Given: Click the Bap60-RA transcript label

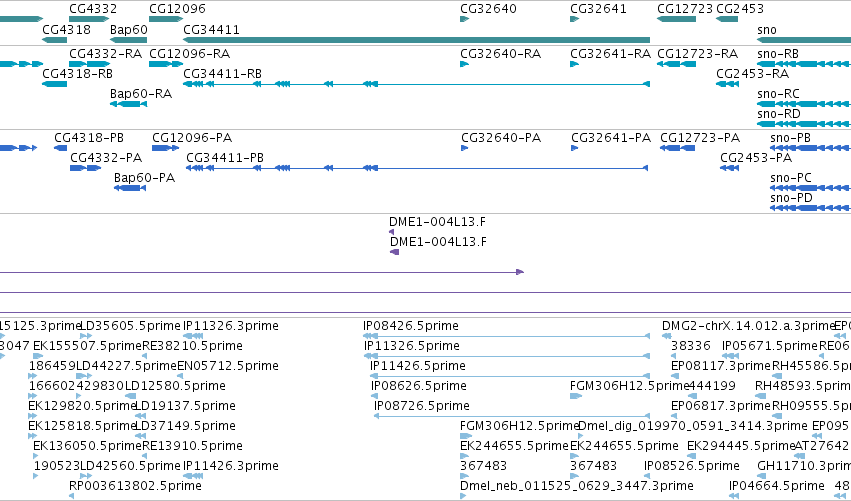Looking at the screenshot, I should coord(141,94).
